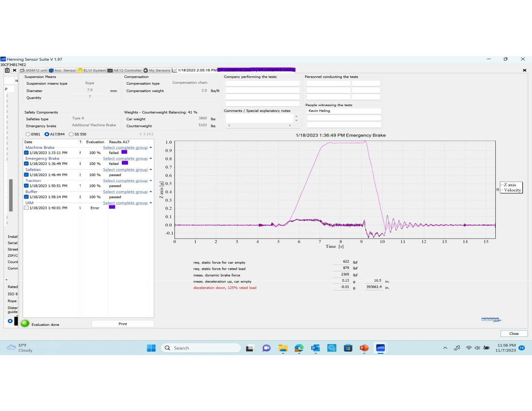Click the Date column header
Image resolution: width=532 pixels, height=411 pixels.
(28, 142)
